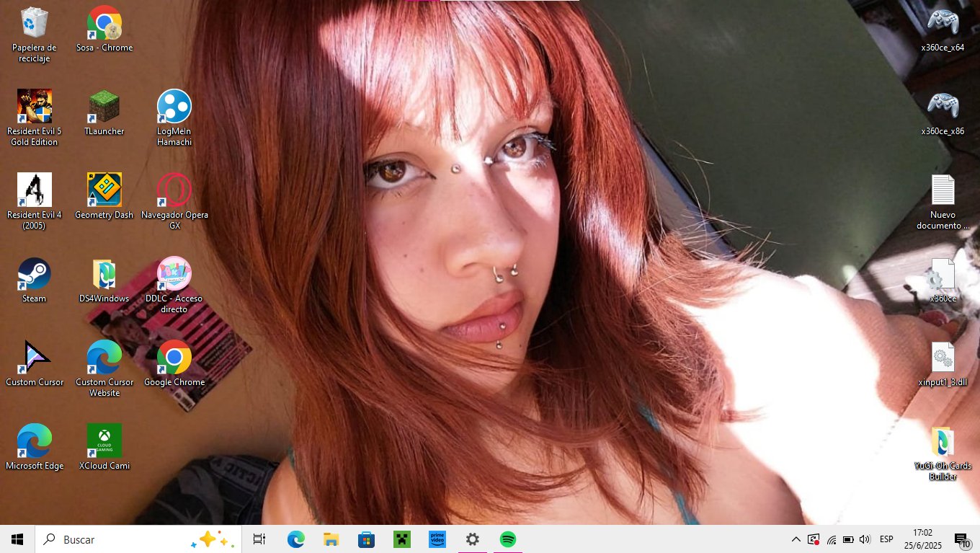Select Resident Evil 5 Gold Edition shortcut
Screen dimensions: 980x553
34,107
